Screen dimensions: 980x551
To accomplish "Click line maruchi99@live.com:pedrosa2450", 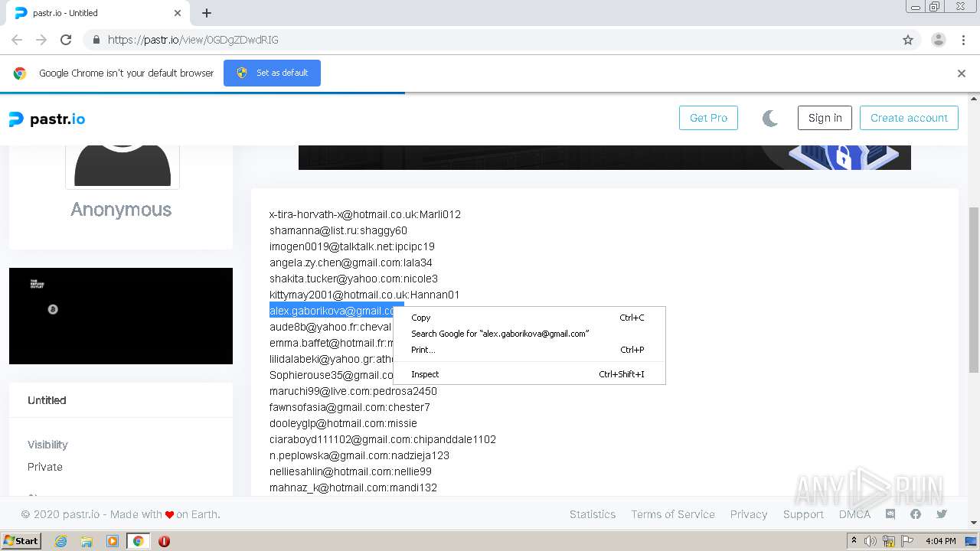I will [x=353, y=391].
